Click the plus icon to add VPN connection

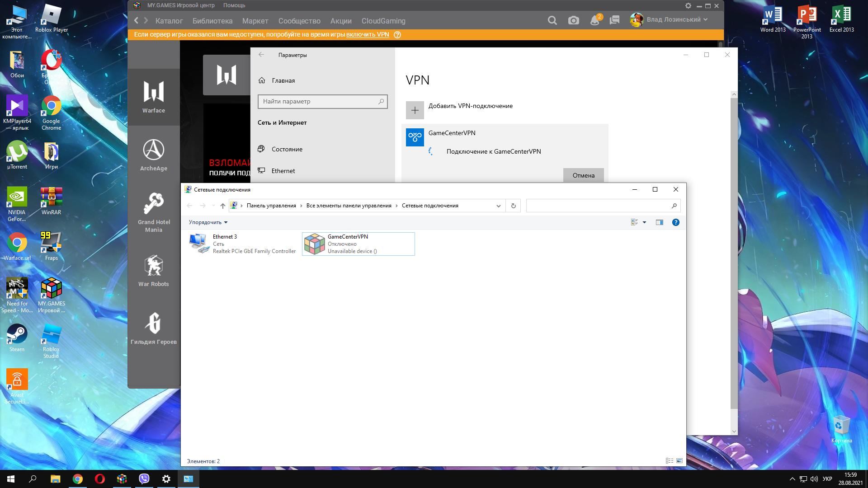tap(415, 110)
